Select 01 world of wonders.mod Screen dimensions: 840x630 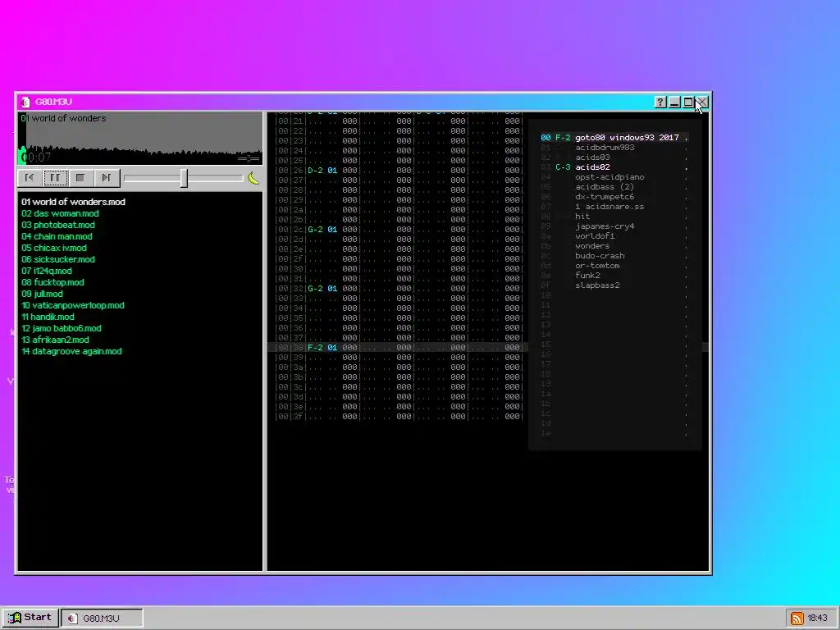[73, 202]
